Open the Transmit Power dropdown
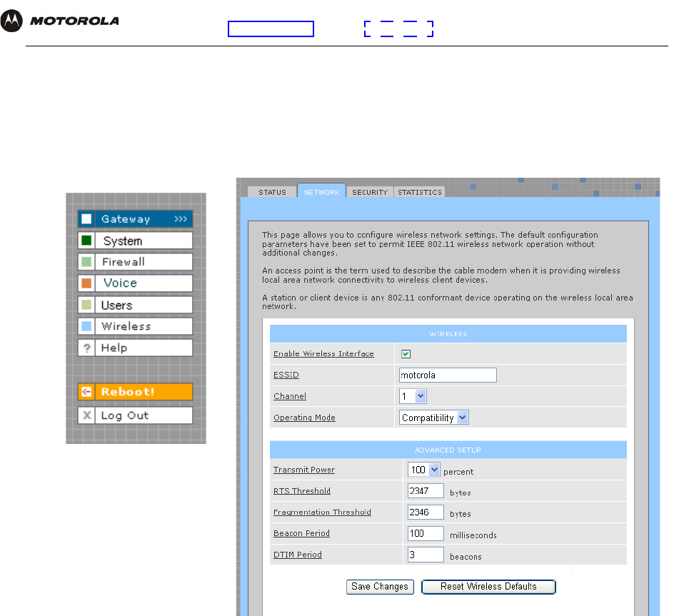689x616 pixels. pyautogui.click(x=423, y=470)
